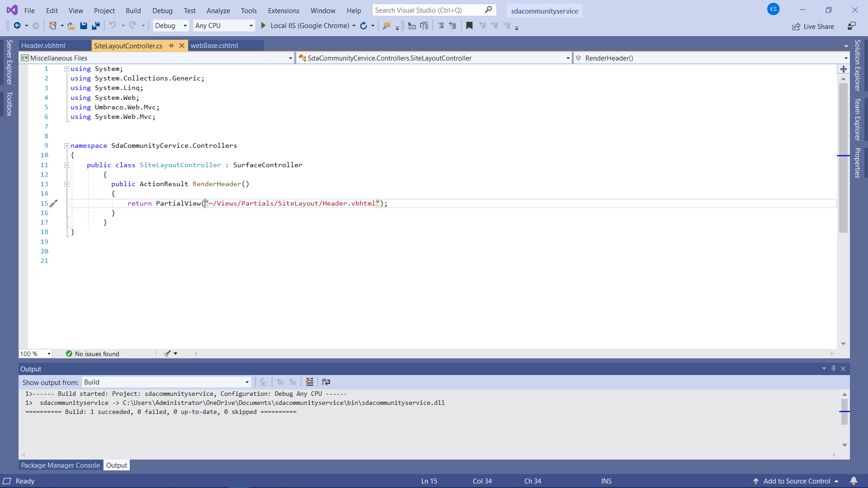The image size is (868, 488).
Task: Open Live Share session
Action: [813, 27]
